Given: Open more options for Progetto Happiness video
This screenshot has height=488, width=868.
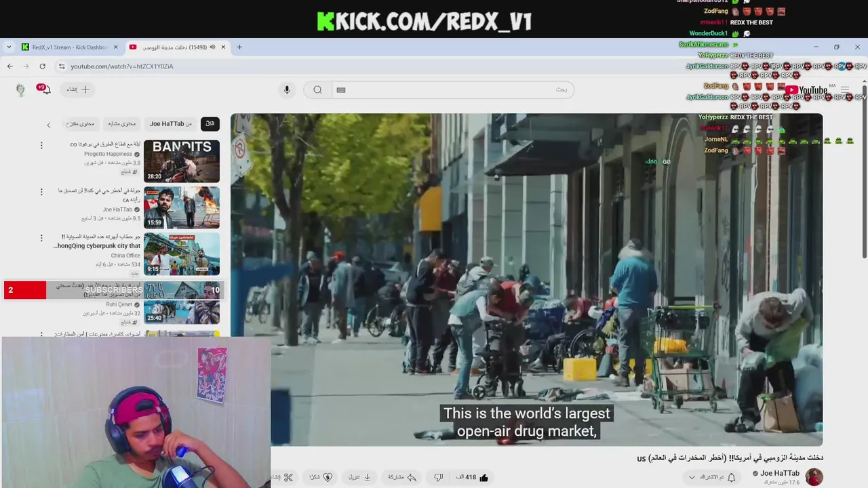Looking at the screenshot, I should (x=41, y=145).
